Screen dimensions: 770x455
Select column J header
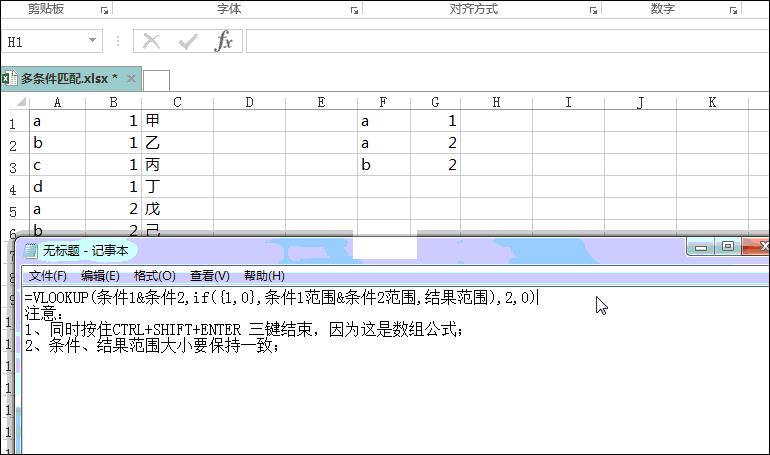click(x=640, y=102)
